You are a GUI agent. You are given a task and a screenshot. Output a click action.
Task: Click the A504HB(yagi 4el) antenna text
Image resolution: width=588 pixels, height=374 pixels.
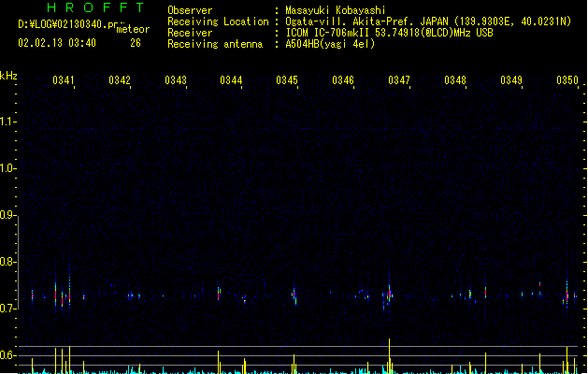pyautogui.click(x=330, y=44)
